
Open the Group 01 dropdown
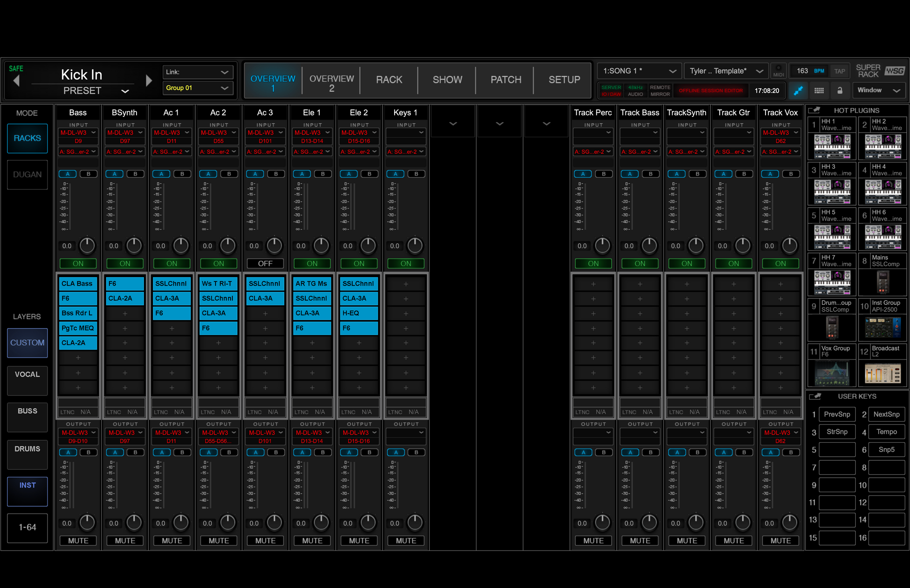pos(197,88)
